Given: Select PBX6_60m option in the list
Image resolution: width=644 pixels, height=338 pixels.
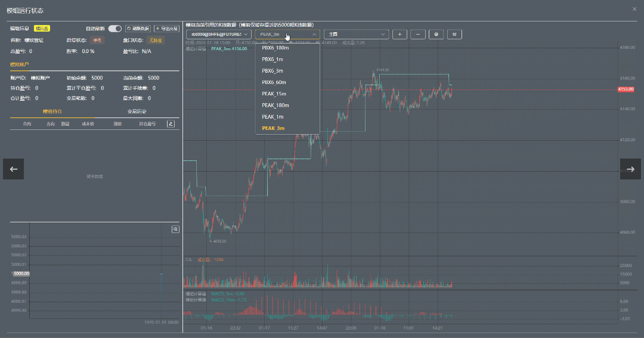Looking at the screenshot, I should [x=274, y=82].
